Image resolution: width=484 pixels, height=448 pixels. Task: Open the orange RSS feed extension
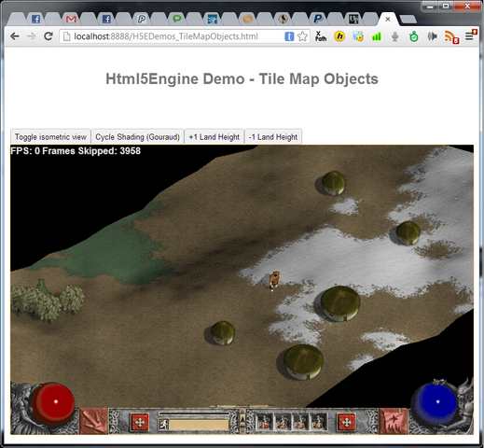(451, 37)
